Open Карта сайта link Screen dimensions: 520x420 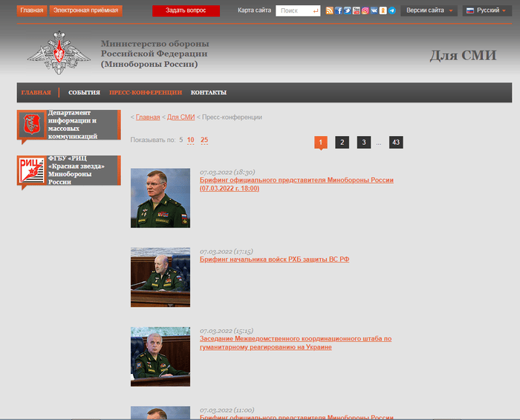coord(254,10)
